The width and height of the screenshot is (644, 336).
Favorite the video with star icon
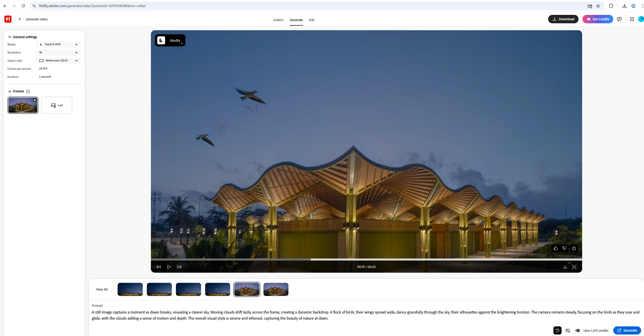tap(574, 248)
